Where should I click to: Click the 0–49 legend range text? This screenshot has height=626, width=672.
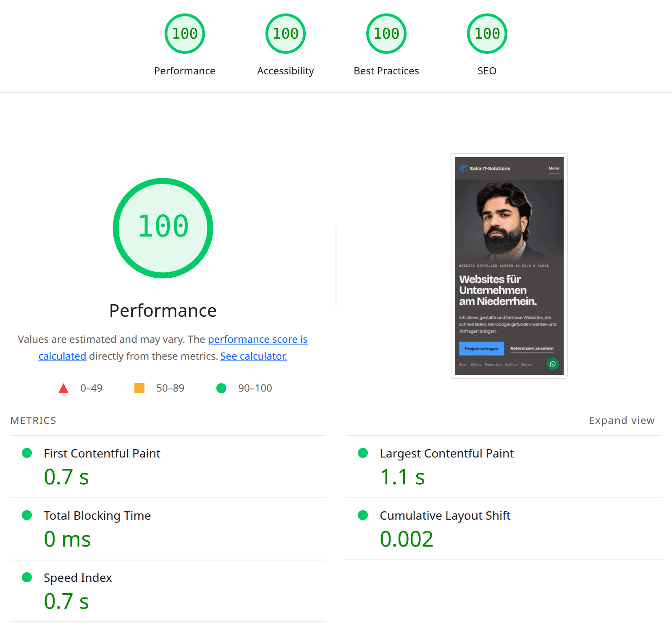point(91,388)
